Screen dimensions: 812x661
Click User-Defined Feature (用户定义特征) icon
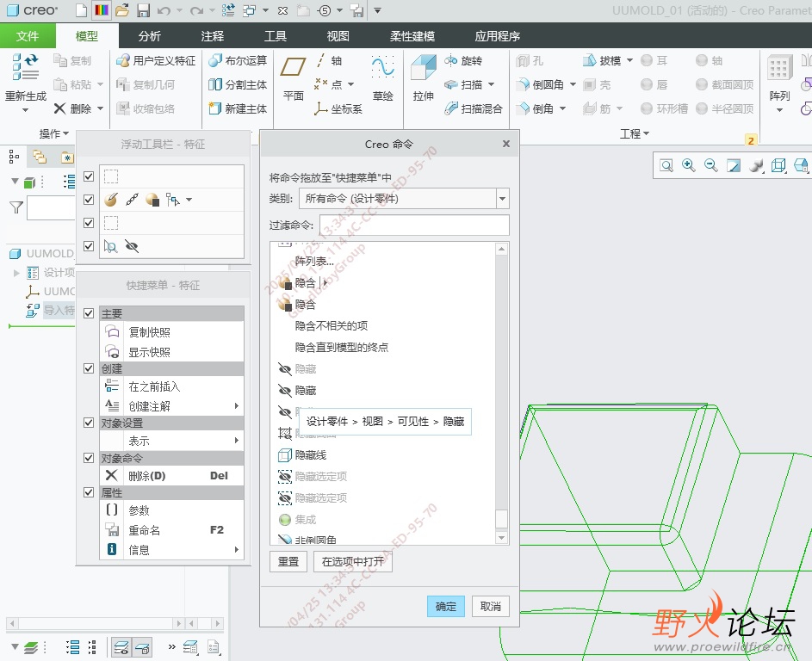click(x=123, y=60)
